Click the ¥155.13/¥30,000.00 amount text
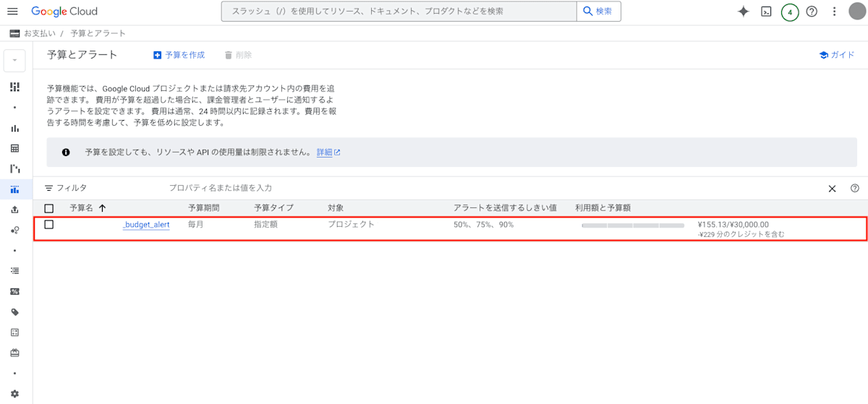This screenshot has width=868, height=404. click(x=733, y=225)
